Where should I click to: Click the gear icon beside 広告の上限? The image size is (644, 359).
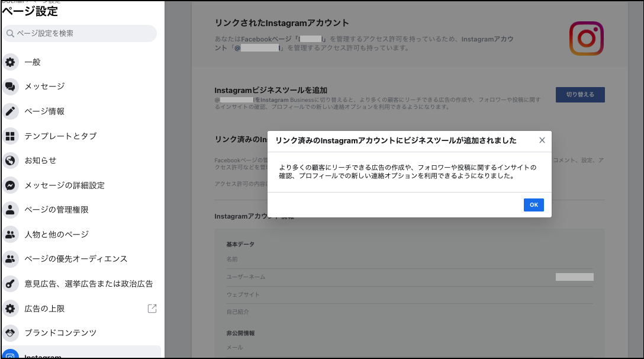tap(10, 309)
